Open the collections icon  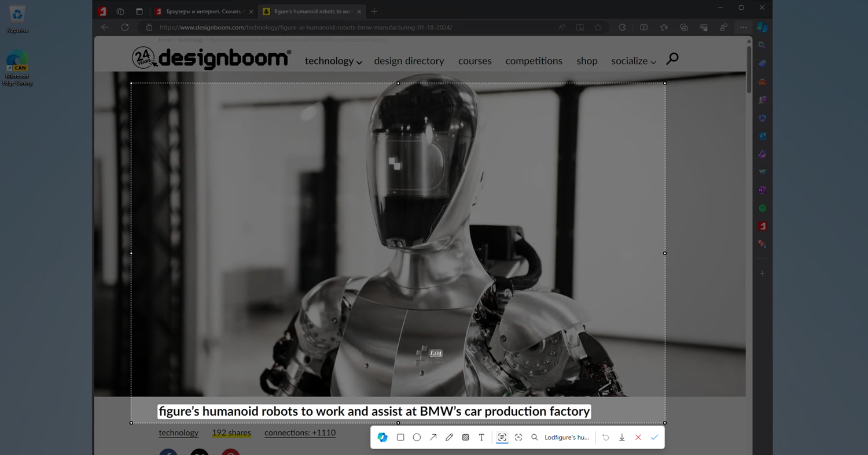pyautogui.click(x=684, y=27)
